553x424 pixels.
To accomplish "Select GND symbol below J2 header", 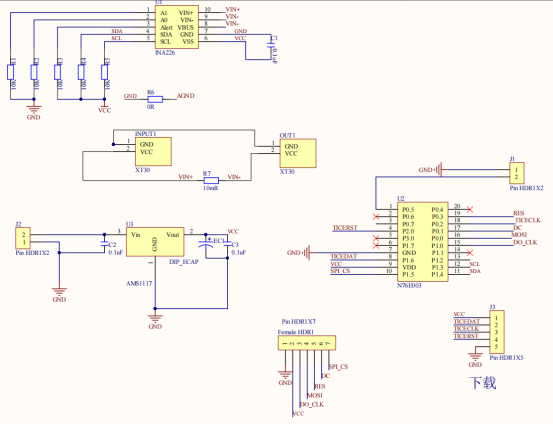I will coord(59,293).
